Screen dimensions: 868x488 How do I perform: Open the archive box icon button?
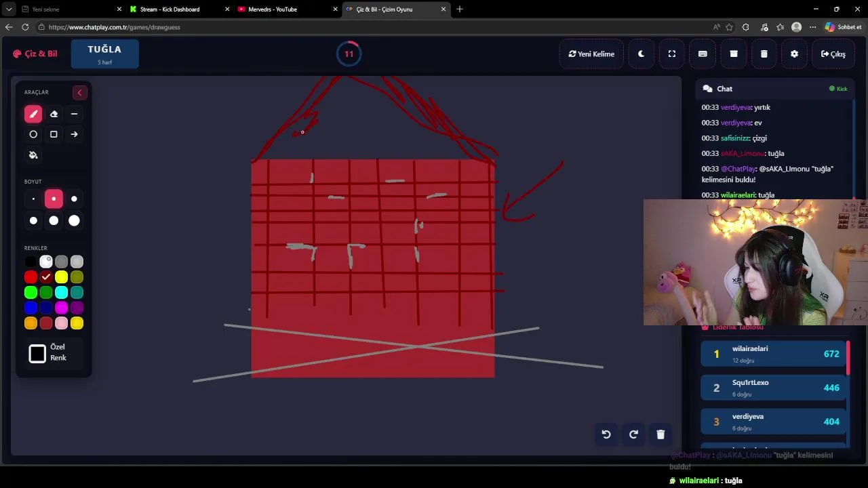tap(734, 54)
